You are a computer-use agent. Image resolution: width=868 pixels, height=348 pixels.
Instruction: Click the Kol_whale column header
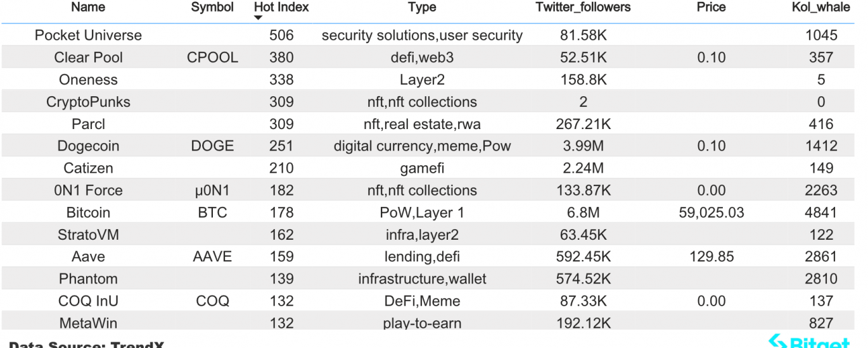[x=820, y=8]
